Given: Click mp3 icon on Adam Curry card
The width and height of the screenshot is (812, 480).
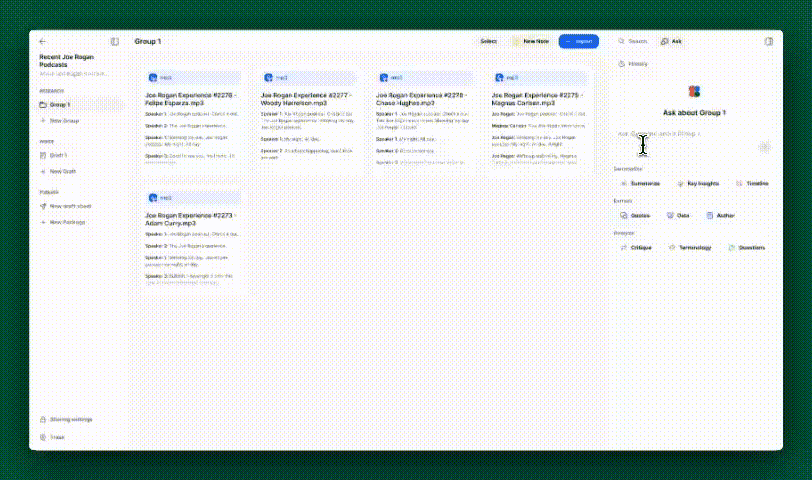Looking at the screenshot, I should coord(153,198).
